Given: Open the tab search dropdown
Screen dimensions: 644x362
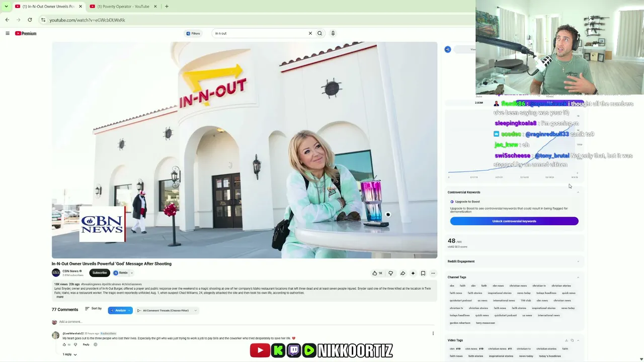Looking at the screenshot, I should (6, 7).
